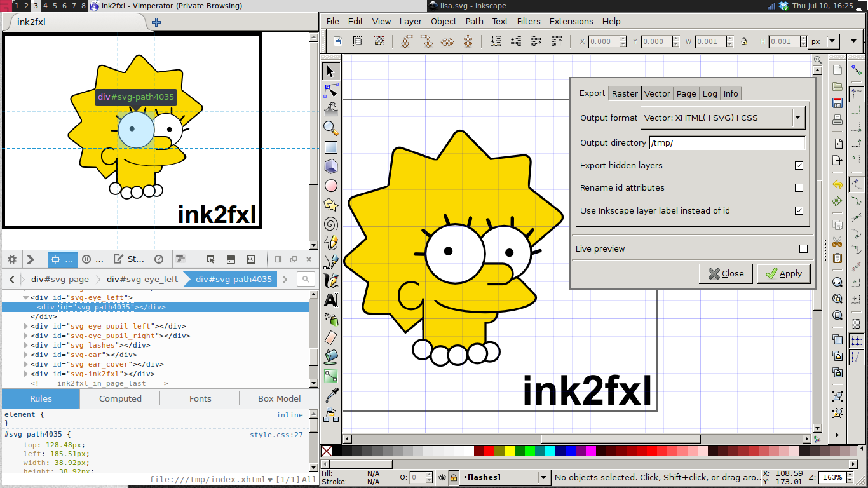Select the Pencil freehand tool
Screen dimensions: 868x488
pyautogui.click(x=330, y=243)
